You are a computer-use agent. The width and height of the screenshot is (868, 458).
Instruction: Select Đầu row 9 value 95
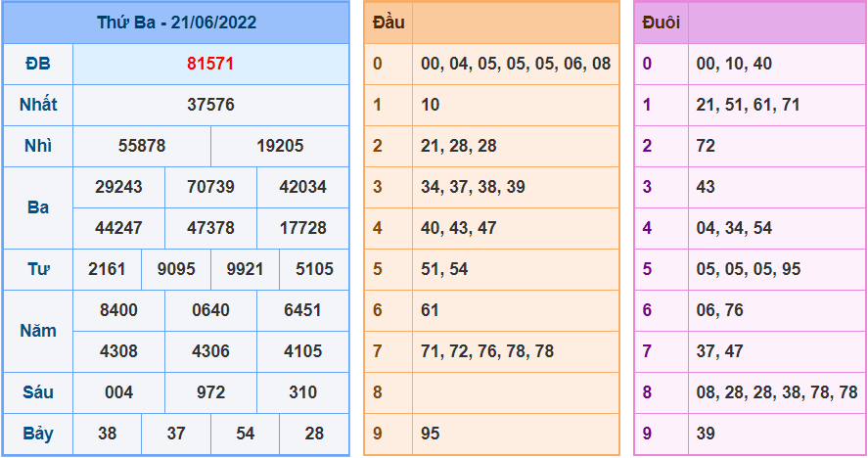point(431,434)
